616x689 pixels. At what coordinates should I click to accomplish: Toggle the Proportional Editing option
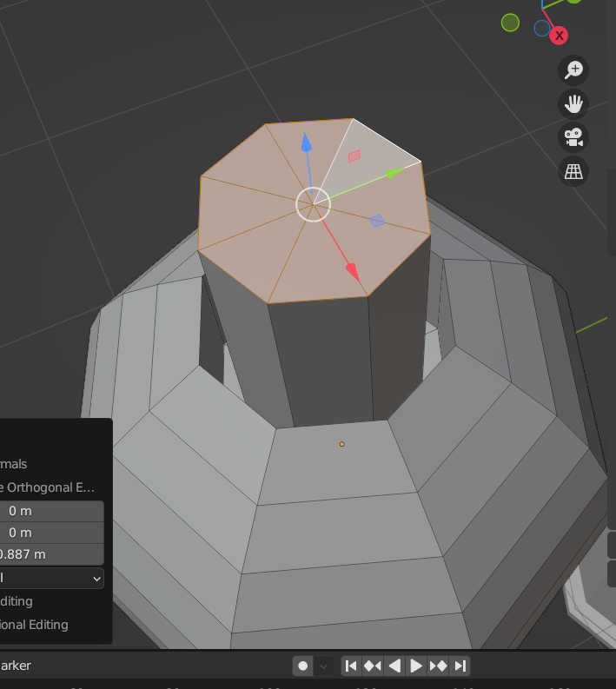point(33,624)
